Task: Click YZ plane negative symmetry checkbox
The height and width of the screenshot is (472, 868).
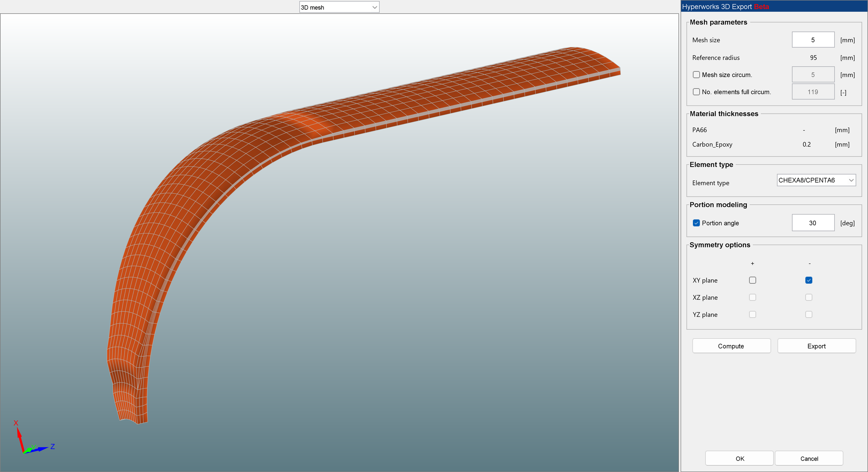Action: 809,314
